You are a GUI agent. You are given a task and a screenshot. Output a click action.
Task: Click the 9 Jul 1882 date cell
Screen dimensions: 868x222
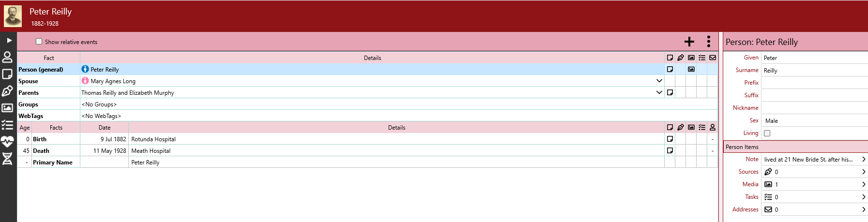pyautogui.click(x=104, y=139)
